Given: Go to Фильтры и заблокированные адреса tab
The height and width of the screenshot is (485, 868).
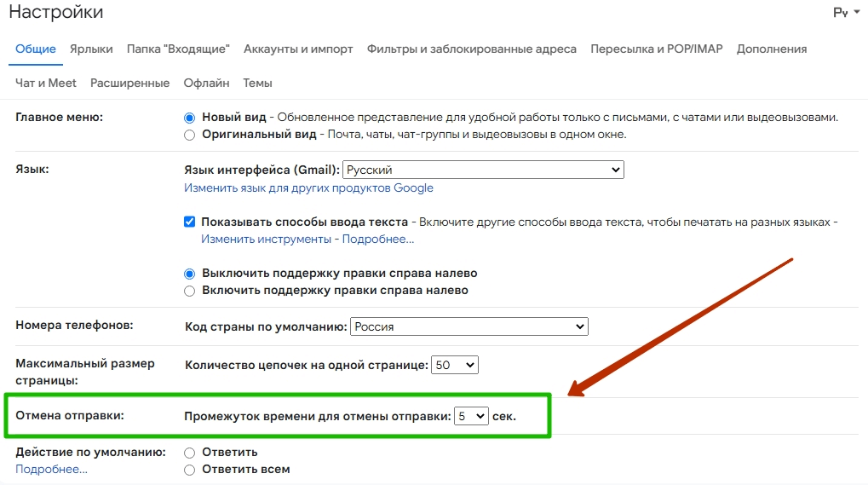Looking at the screenshot, I should 472,49.
